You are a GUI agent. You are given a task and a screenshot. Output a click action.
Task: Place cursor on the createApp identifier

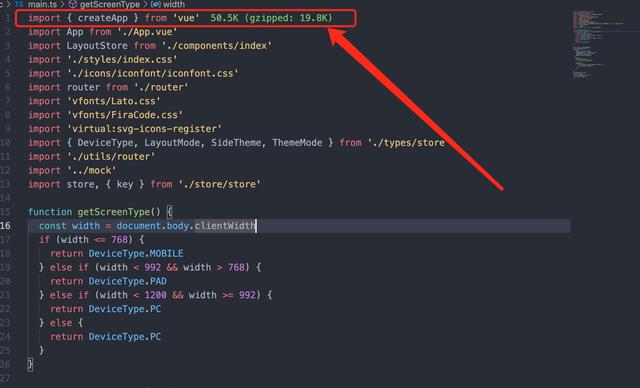click(x=102, y=18)
